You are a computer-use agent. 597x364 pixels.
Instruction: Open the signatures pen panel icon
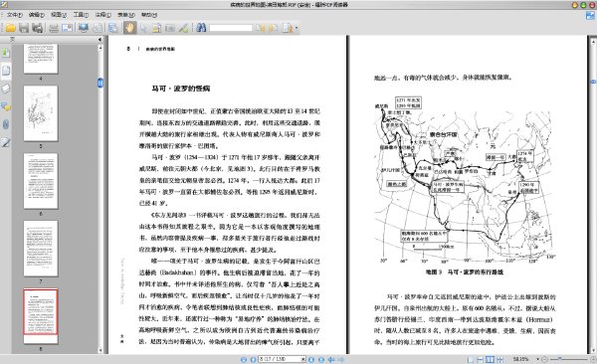pos(6,142)
